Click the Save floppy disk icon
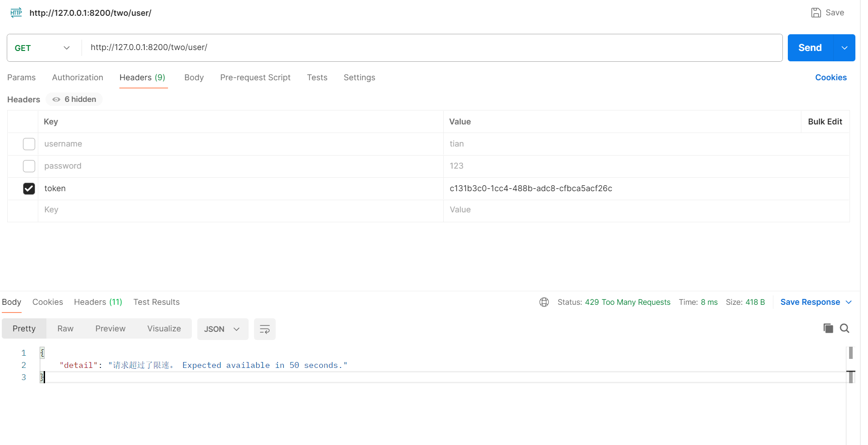Image resolution: width=868 pixels, height=445 pixels. pos(816,13)
